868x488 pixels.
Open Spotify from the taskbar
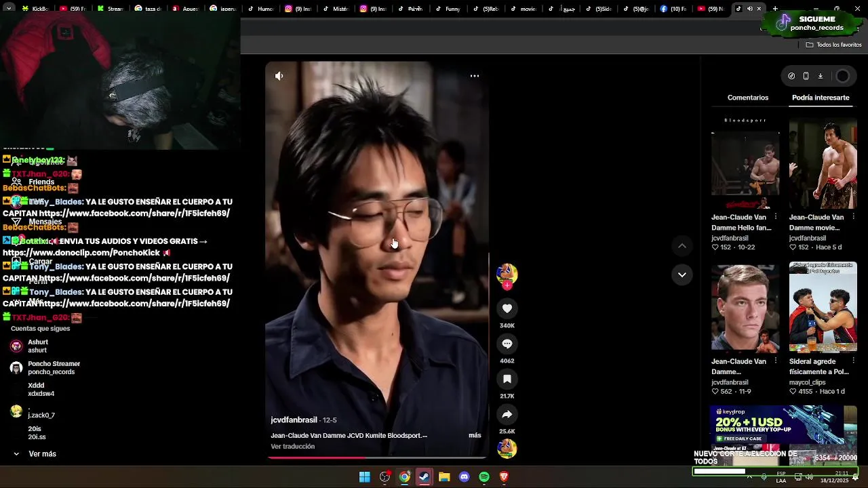pyautogui.click(x=484, y=477)
